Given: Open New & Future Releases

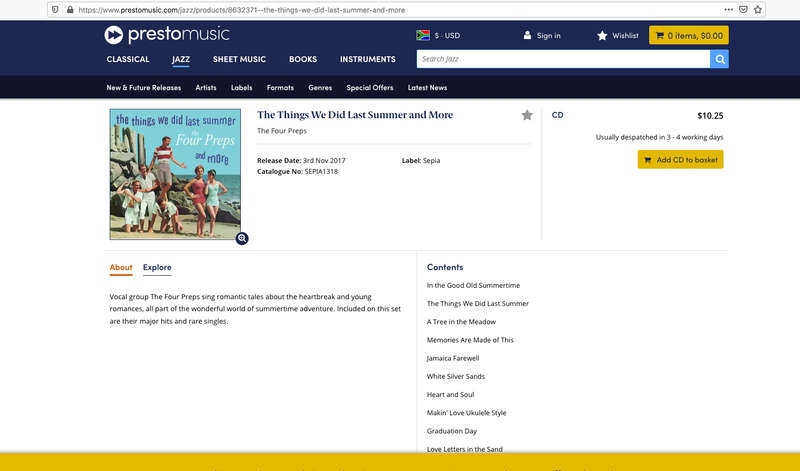Looking at the screenshot, I should pyautogui.click(x=143, y=88).
